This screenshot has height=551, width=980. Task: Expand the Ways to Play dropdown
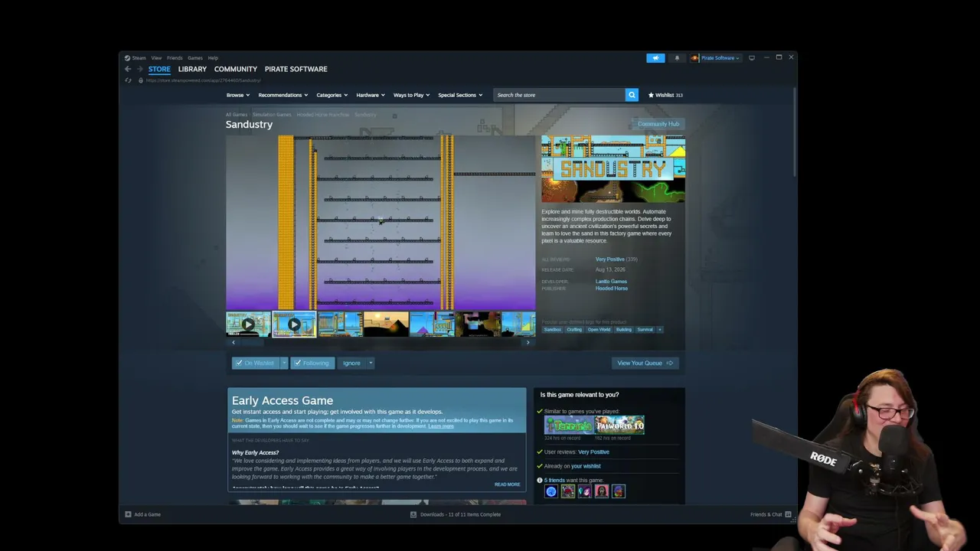(412, 95)
